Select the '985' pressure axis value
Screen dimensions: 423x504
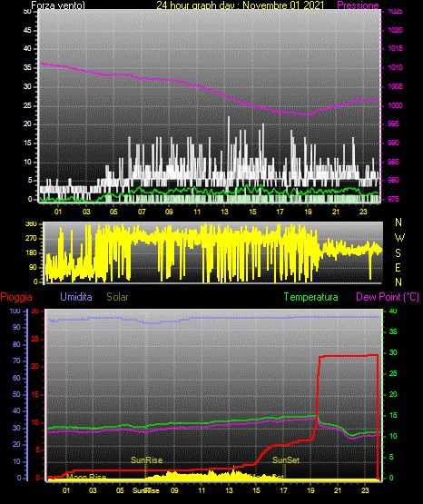pos(393,162)
